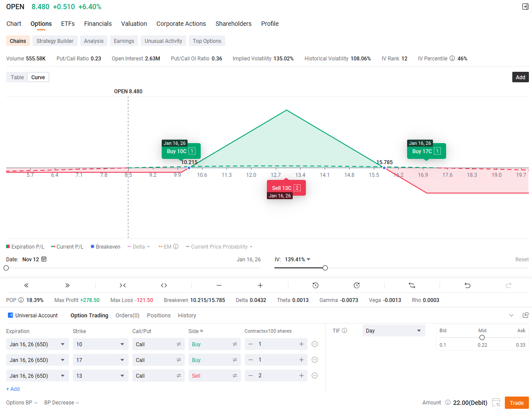Move expiration later with clock-forward icon
This screenshot has height=411, width=532.
point(357,285)
